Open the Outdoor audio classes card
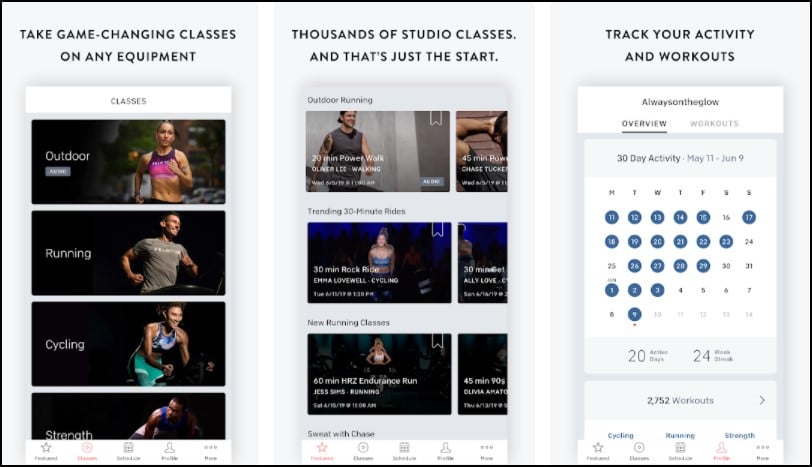 [128, 162]
